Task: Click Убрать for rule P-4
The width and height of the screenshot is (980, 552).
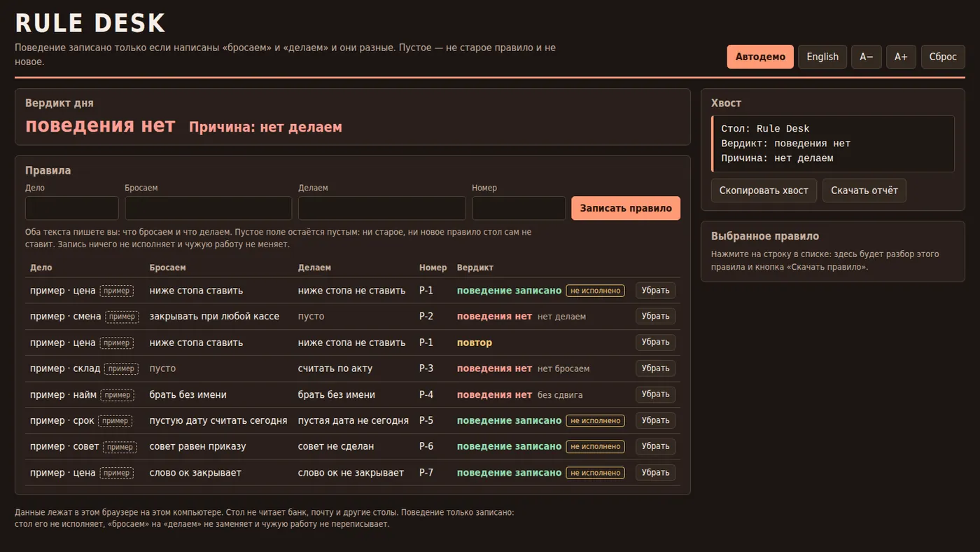Action: (x=655, y=394)
